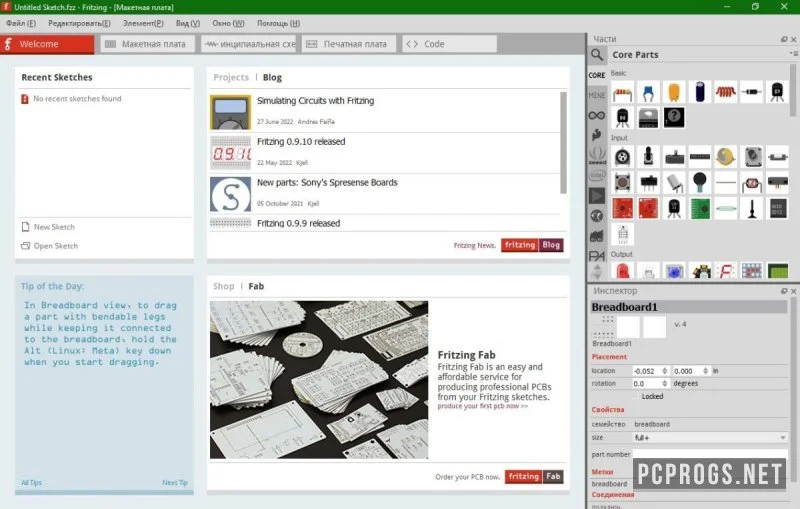Show the Shop tab
The width and height of the screenshot is (800, 509).
click(223, 286)
